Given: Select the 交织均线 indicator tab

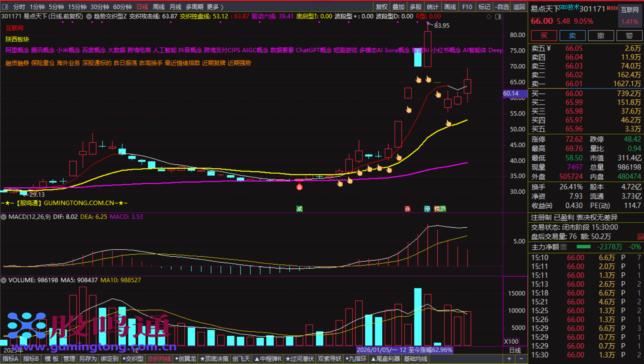Looking at the screenshot, I should point(159,358).
